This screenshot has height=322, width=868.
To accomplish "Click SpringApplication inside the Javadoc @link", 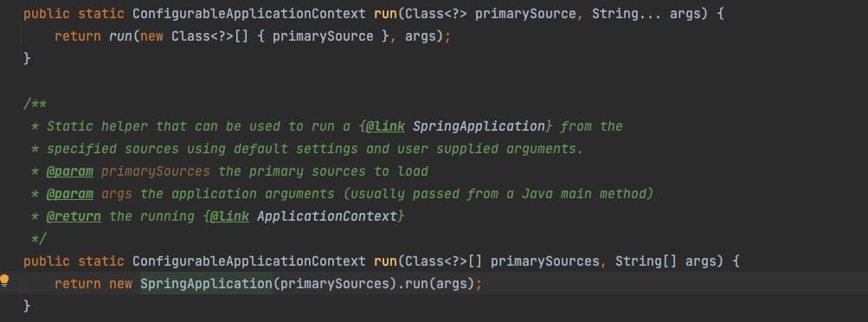I will pyautogui.click(x=479, y=126).
